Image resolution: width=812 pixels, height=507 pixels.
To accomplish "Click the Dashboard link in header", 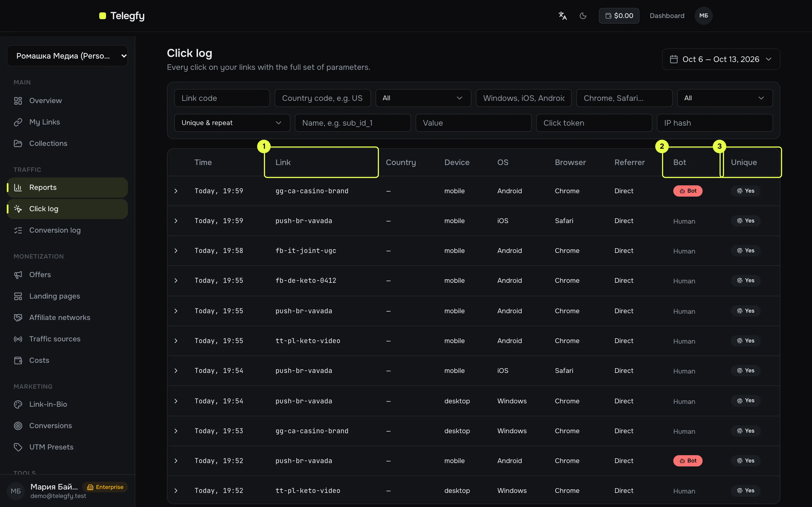I will tap(667, 16).
